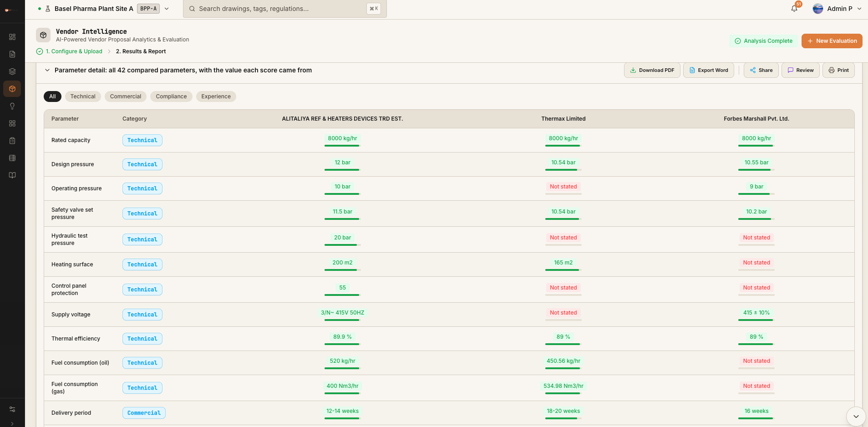Filter parameters by Experience
Screen dimensions: 868x427
coord(216,97)
